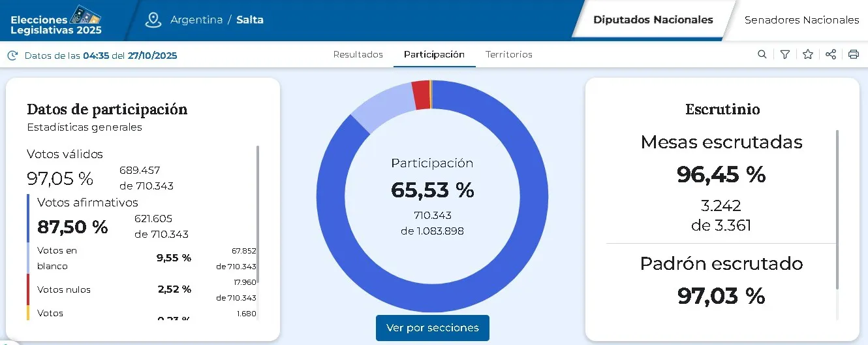Select the Diputados Nacionales tab
868x345 pixels.
[x=653, y=20]
